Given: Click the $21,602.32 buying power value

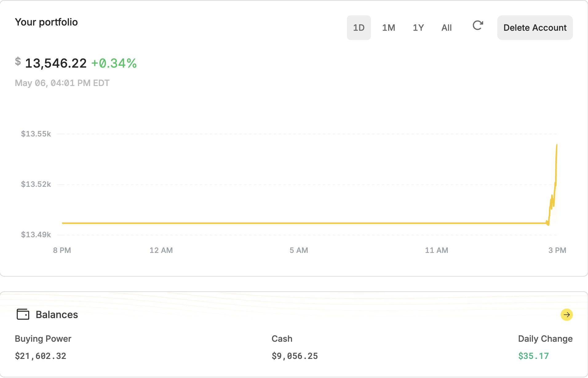Looking at the screenshot, I should tap(41, 356).
